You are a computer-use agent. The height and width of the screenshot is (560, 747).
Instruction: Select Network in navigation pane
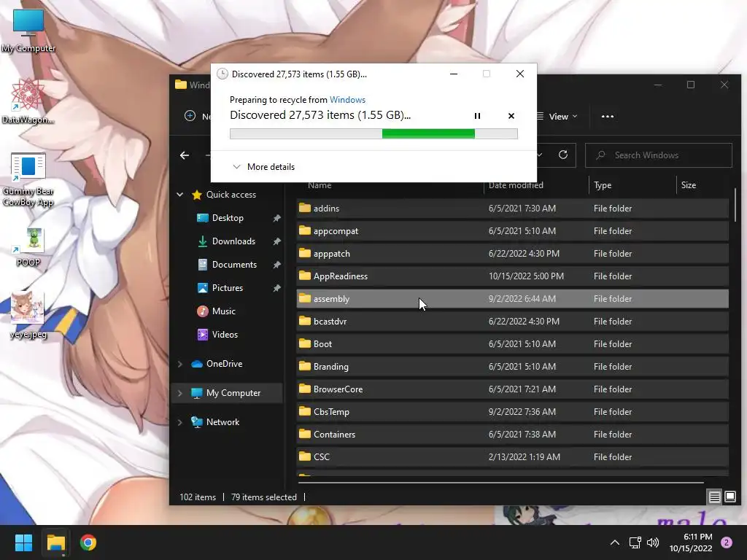click(222, 422)
